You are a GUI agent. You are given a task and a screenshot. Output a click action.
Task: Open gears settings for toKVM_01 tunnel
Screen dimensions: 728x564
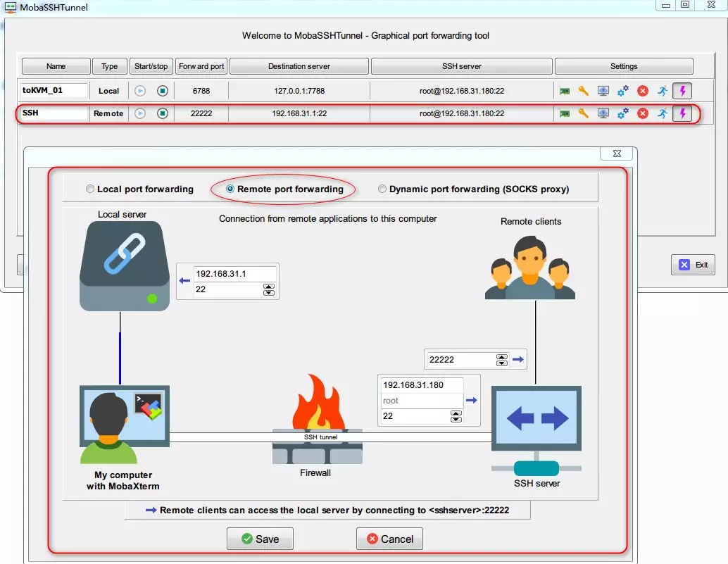click(623, 91)
